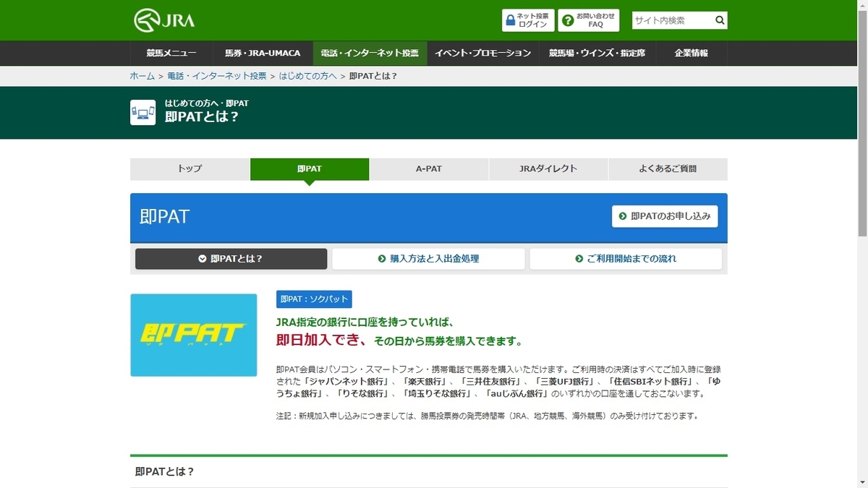The height and width of the screenshot is (488, 868).
Task: Switch to JRAダイレクト tab
Action: click(x=548, y=169)
